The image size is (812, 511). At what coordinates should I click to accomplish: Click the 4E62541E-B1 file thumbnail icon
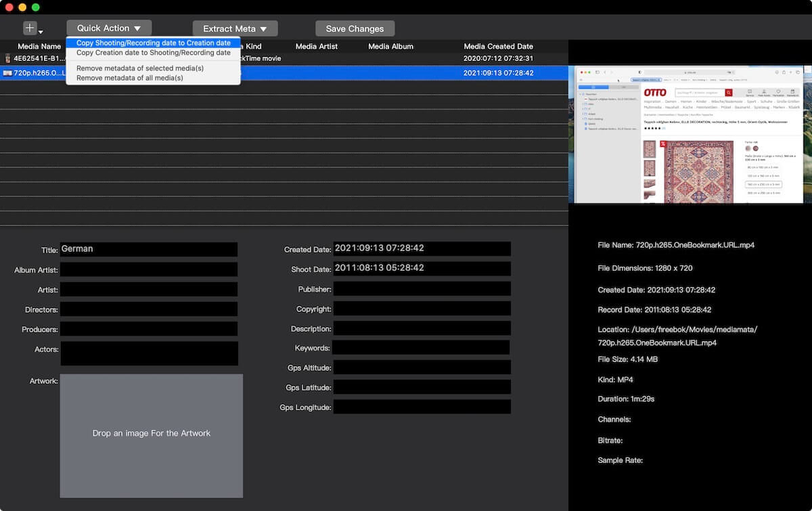[x=7, y=59]
